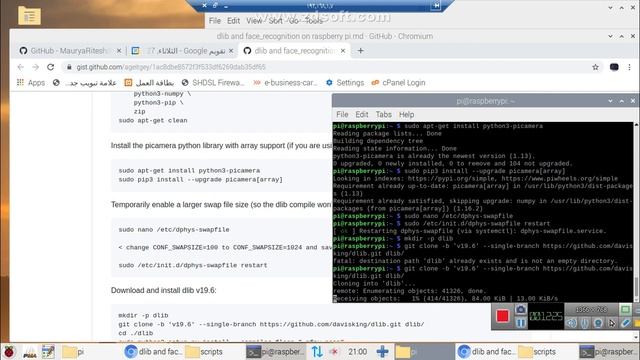Viewport: 640px width, 360px height.
Task: Close the GitHub - MauryaRitesh tab
Action: coord(119,51)
